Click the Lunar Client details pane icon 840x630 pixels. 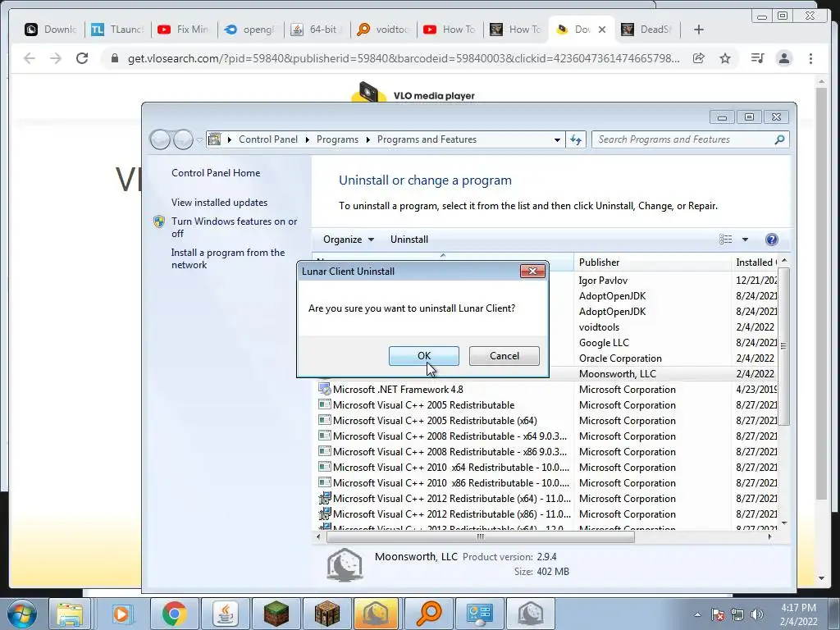[345, 564]
